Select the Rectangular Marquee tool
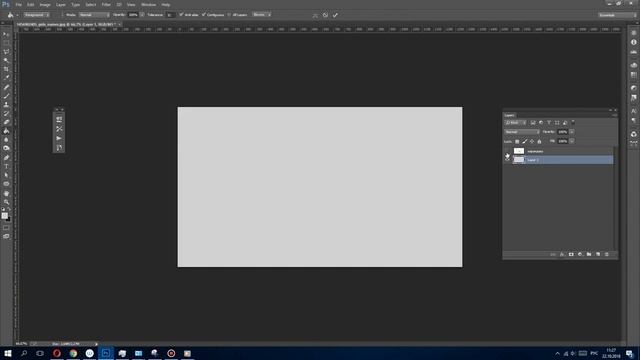 pos(6,43)
